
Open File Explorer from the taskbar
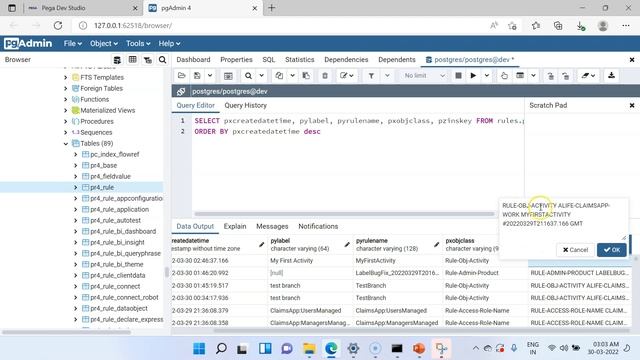pos(309,349)
